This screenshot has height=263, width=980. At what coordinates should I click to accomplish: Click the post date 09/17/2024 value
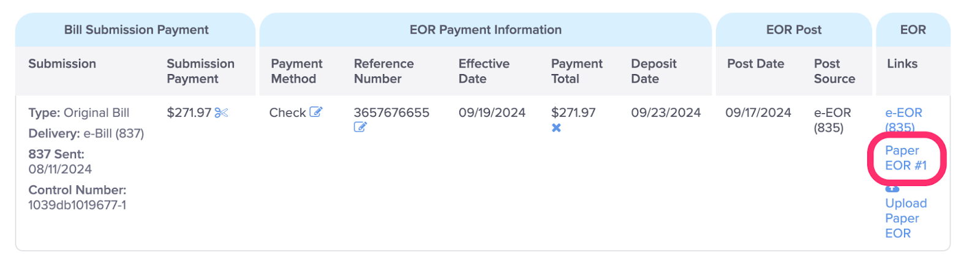click(758, 113)
